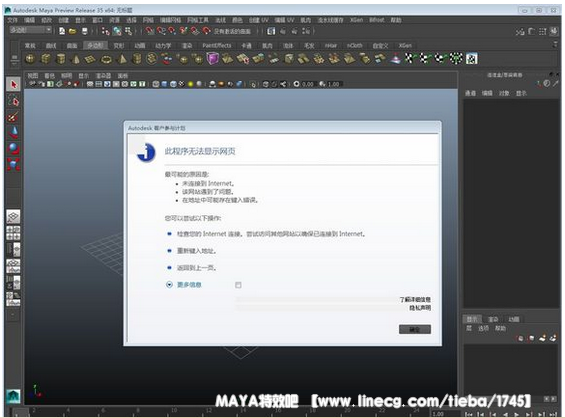Open the module selector dropdown
565x418 pixels.
coord(31,30)
